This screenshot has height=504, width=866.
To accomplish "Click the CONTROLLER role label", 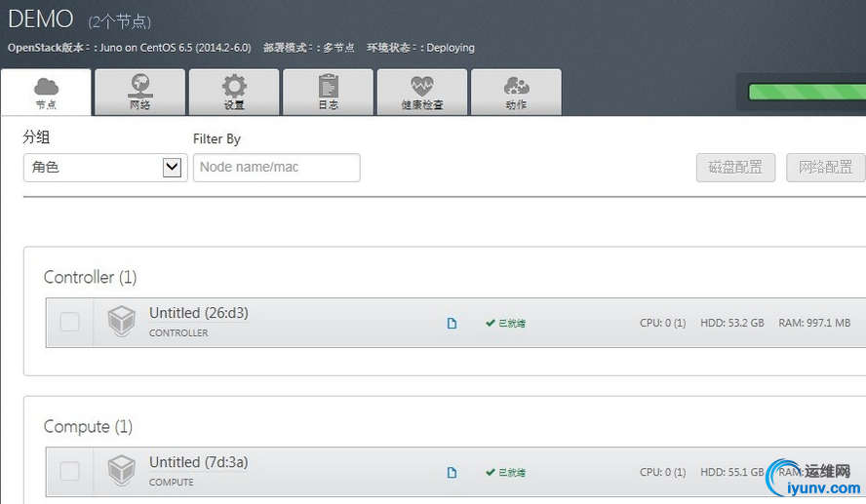I will pyautogui.click(x=178, y=332).
